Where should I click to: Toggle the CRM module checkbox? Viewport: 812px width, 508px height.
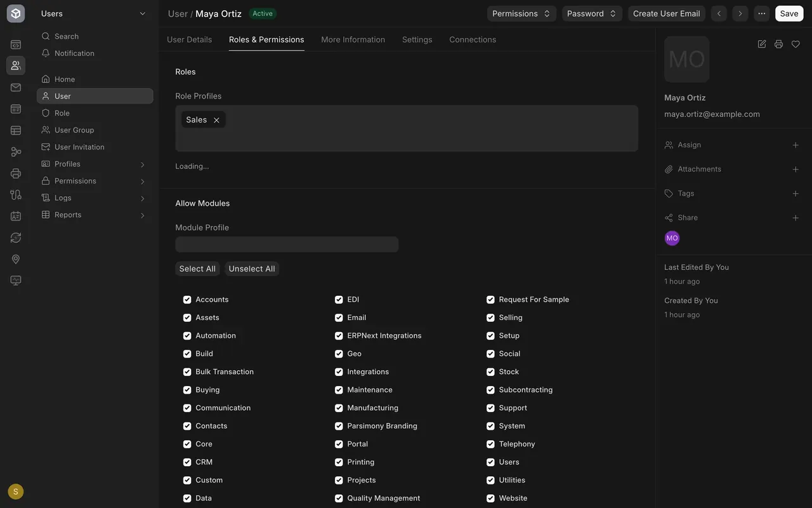pos(187,462)
